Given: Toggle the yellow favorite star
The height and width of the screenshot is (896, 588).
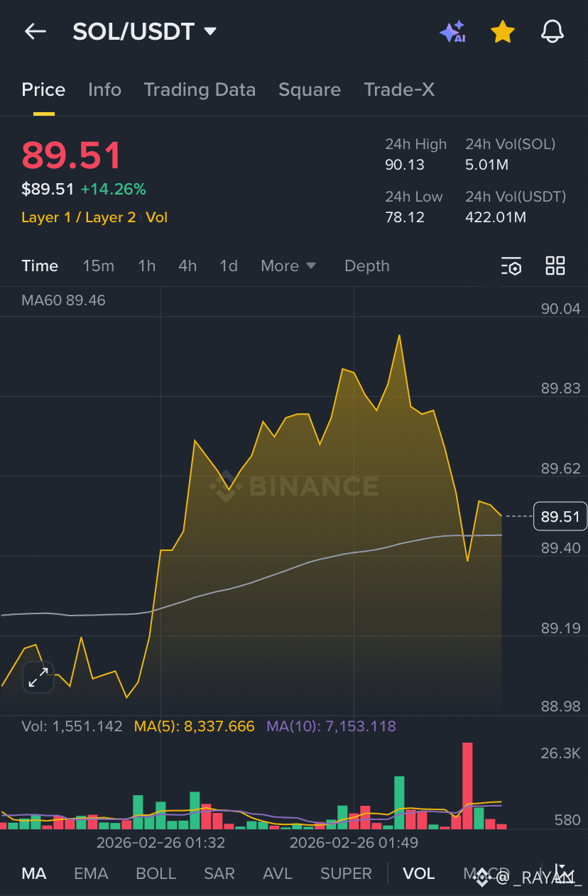Looking at the screenshot, I should point(503,31).
